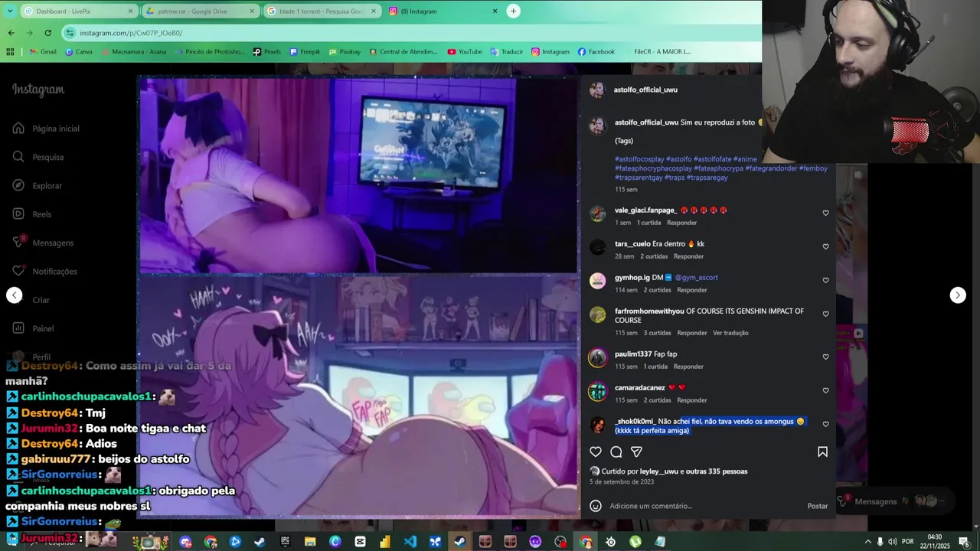This screenshot has height=551, width=980.
Task: Like vale_giaci.fanpage_ comment
Action: (x=825, y=213)
